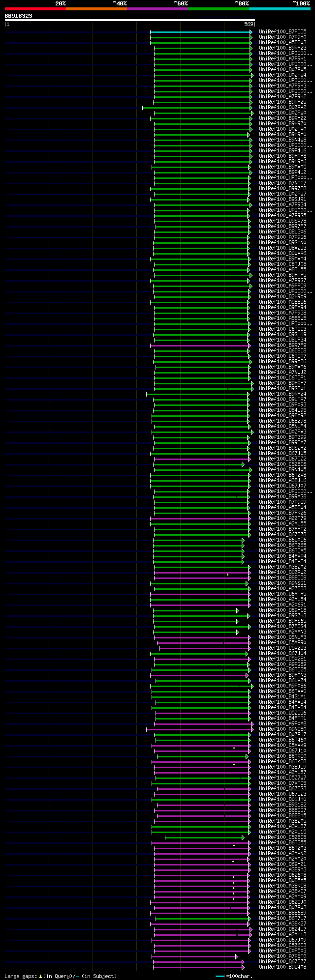Select the UniRef100_B6U0I6 label
Screen dimensions: 315x980
(x=283, y=540)
